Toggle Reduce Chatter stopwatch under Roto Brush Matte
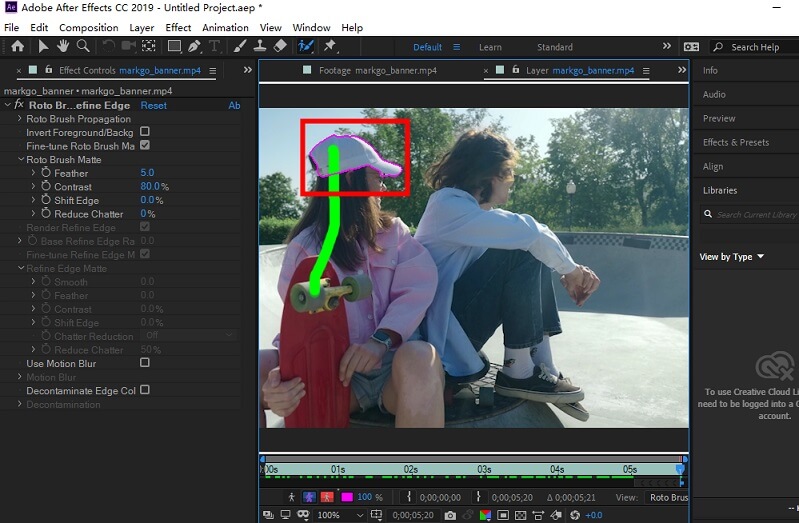 46,213
